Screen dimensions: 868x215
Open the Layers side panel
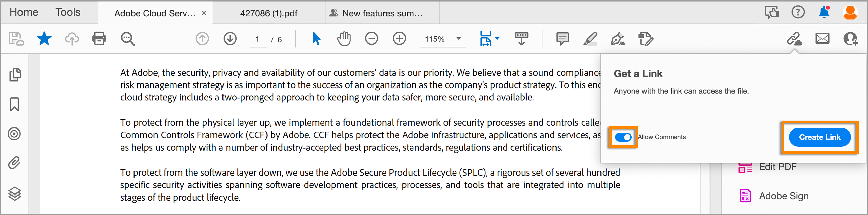click(x=14, y=193)
